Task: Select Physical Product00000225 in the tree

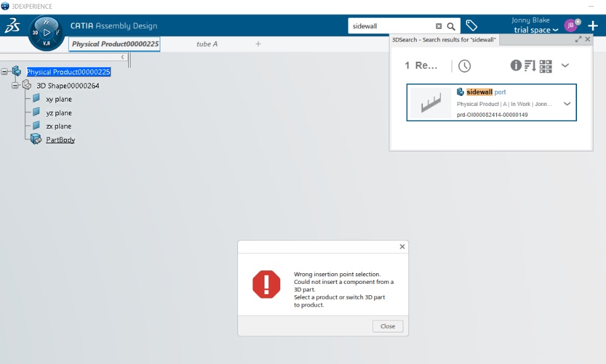Action: point(68,72)
